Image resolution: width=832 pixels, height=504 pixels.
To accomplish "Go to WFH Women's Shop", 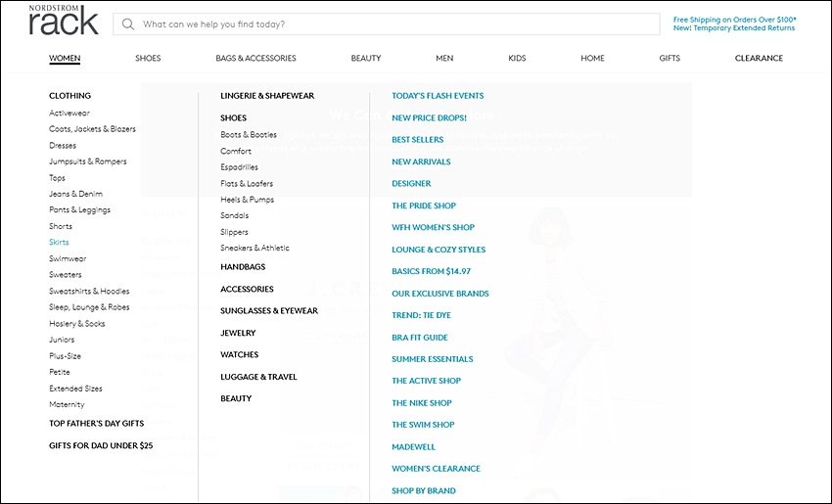I will tap(433, 228).
